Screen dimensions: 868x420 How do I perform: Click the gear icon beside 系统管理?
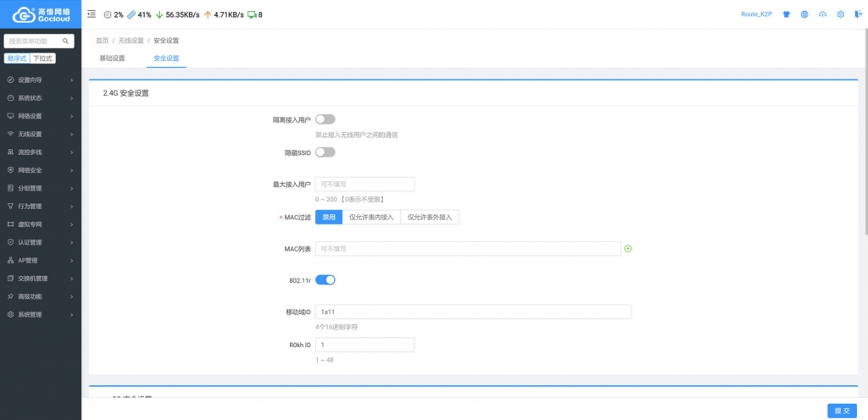10,314
